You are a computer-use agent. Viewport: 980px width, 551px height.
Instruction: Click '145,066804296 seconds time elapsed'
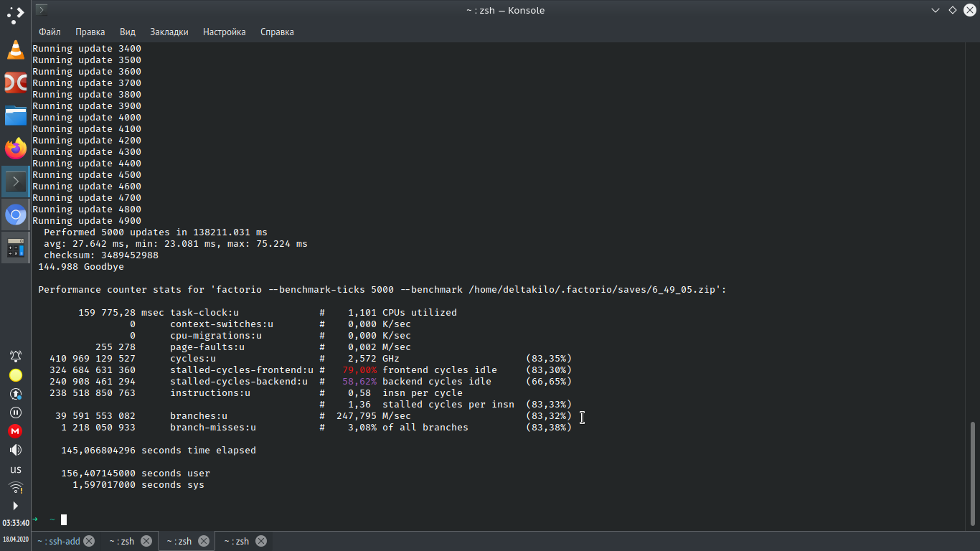[x=159, y=451]
